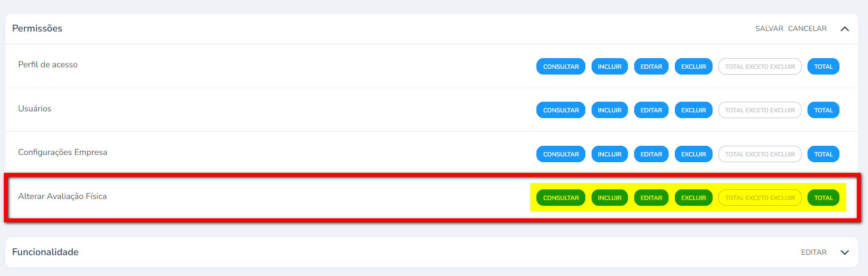The height and width of the screenshot is (276, 868).
Task: Enable TOTAL EXCETO EXCLUIR for Alterar Avaliação Física
Action: (x=760, y=198)
